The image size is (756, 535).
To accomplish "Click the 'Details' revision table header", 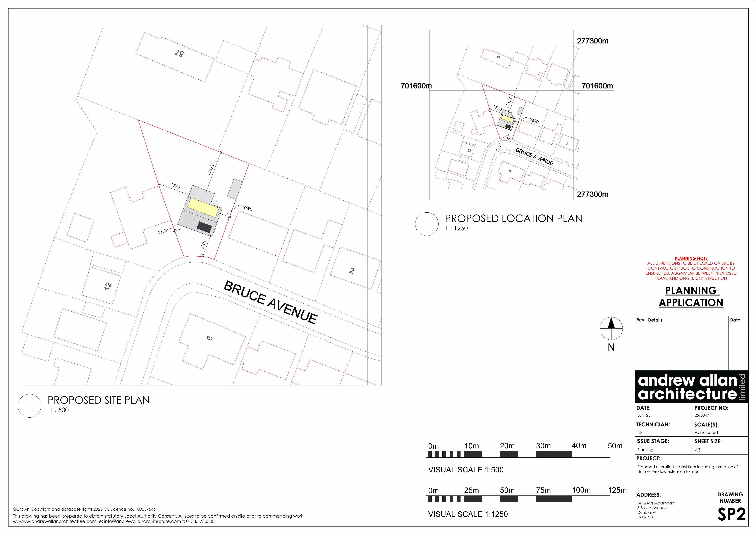I will coord(655,320).
